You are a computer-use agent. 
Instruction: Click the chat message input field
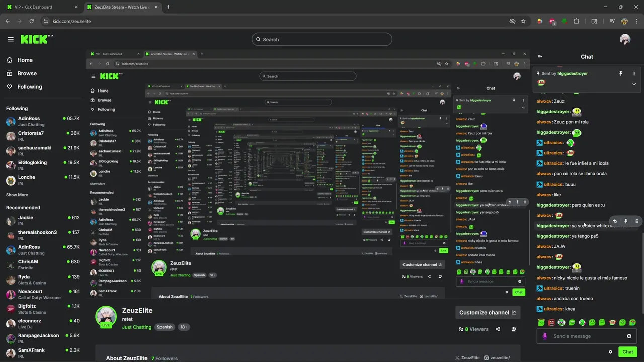[x=587, y=336]
